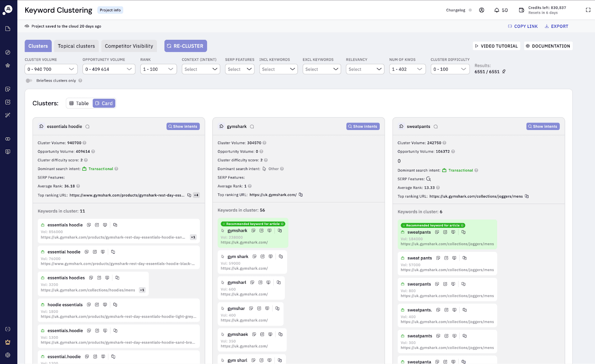Click EXPORT

[557, 26]
